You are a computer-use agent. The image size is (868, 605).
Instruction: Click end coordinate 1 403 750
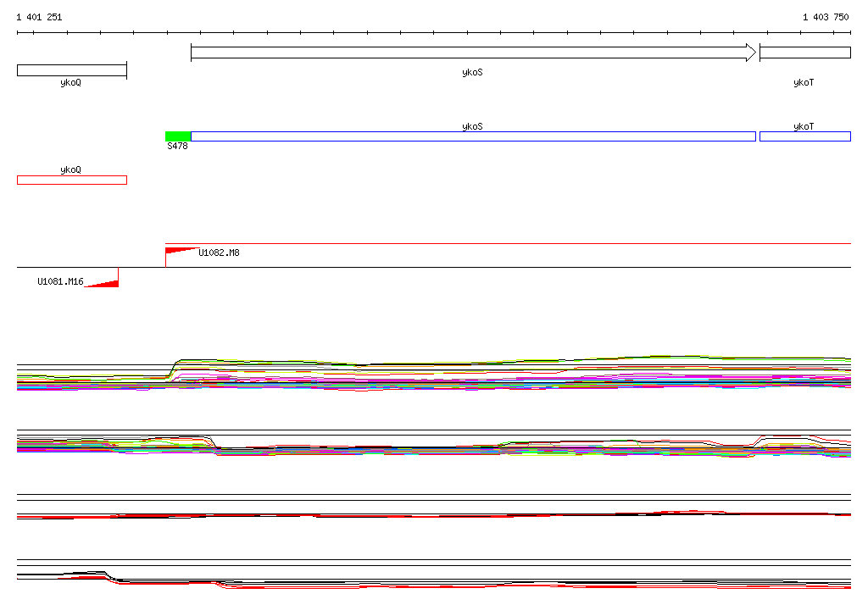pyautogui.click(x=826, y=17)
